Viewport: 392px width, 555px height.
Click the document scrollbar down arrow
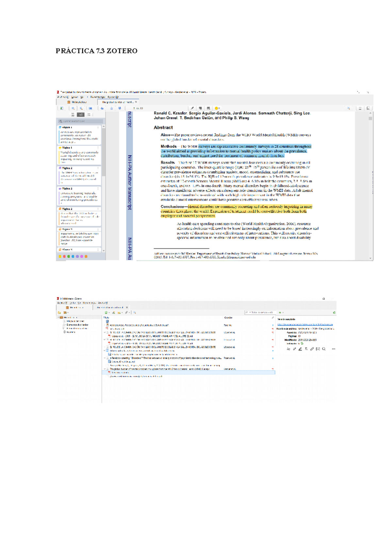(x=370, y=258)
